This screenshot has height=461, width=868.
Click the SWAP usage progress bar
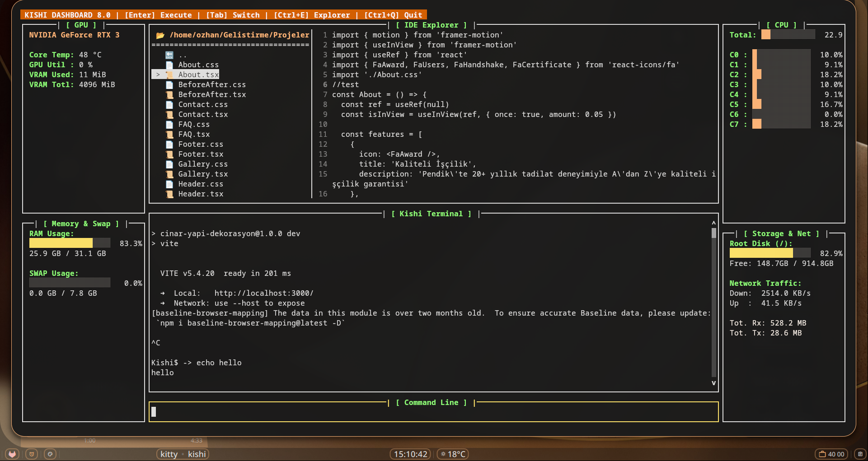pyautogui.click(x=70, y=283)
